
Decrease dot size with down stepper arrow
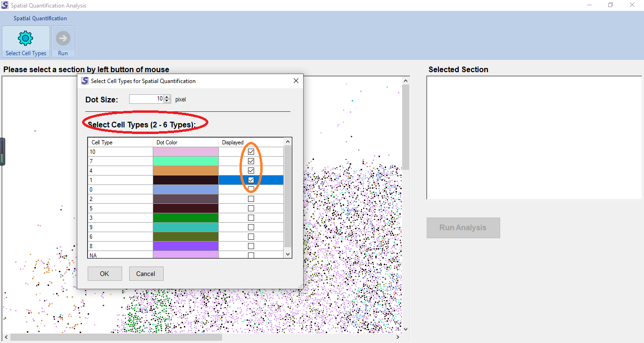pos(167,101)
